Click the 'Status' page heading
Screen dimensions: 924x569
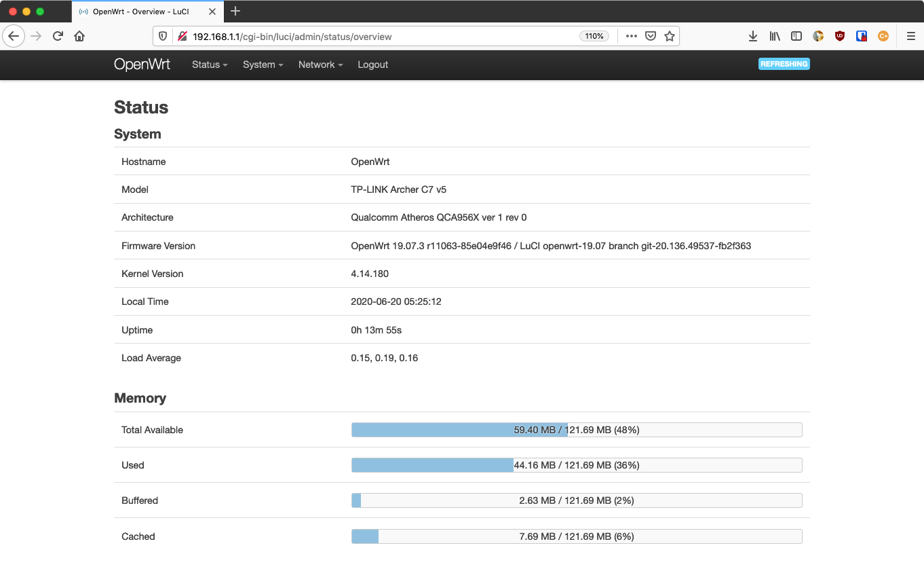tap(141, 107)
